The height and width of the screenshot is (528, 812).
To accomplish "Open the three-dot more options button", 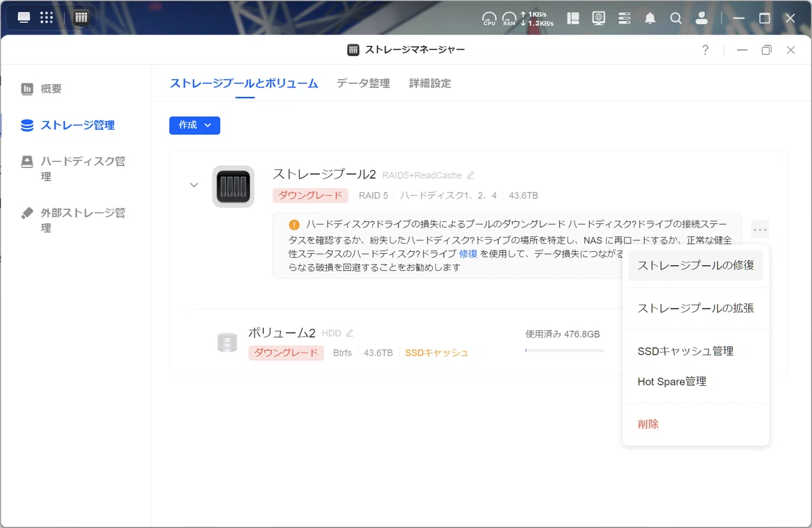I will [760, 229].
